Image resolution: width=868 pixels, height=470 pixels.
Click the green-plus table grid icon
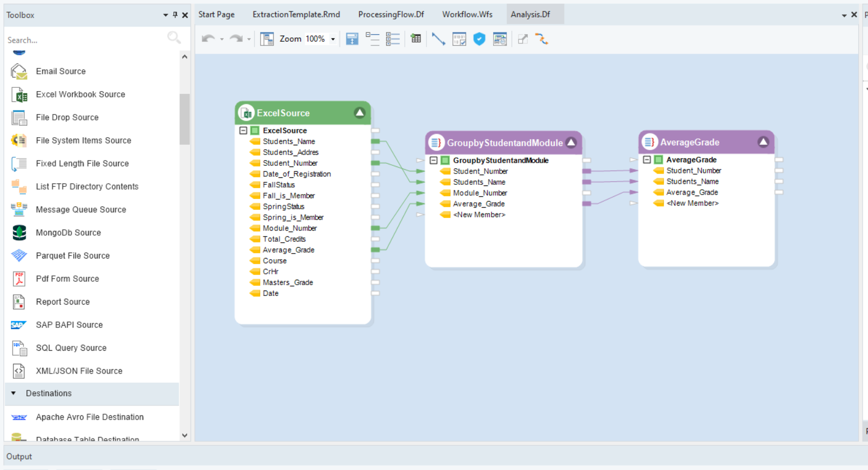416,39
